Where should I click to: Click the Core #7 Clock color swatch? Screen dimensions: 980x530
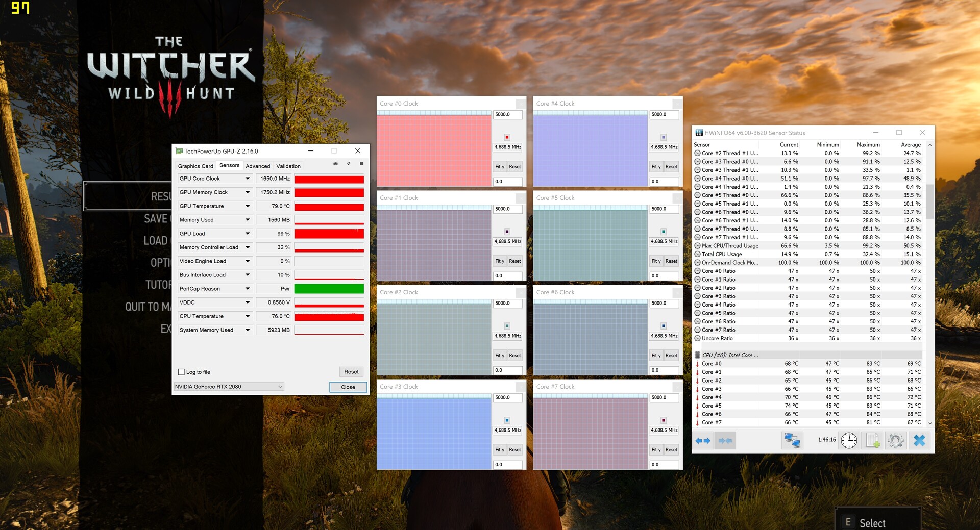pos(664,420)
